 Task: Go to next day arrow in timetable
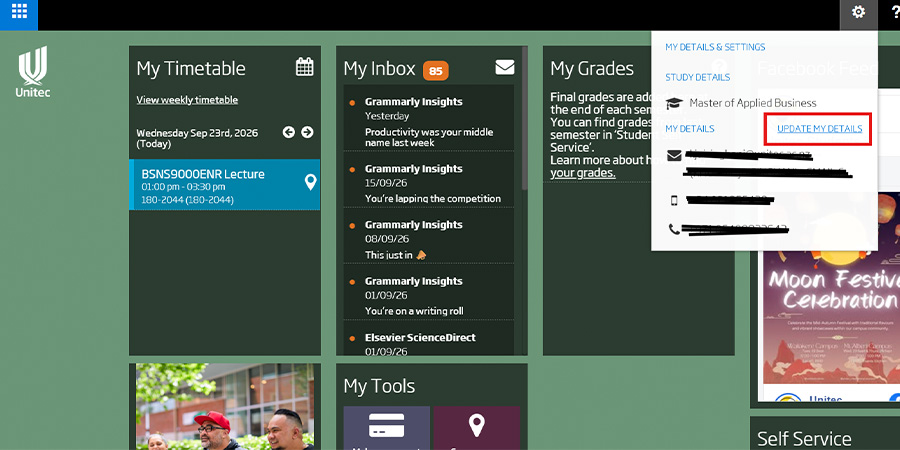point(308,133)
